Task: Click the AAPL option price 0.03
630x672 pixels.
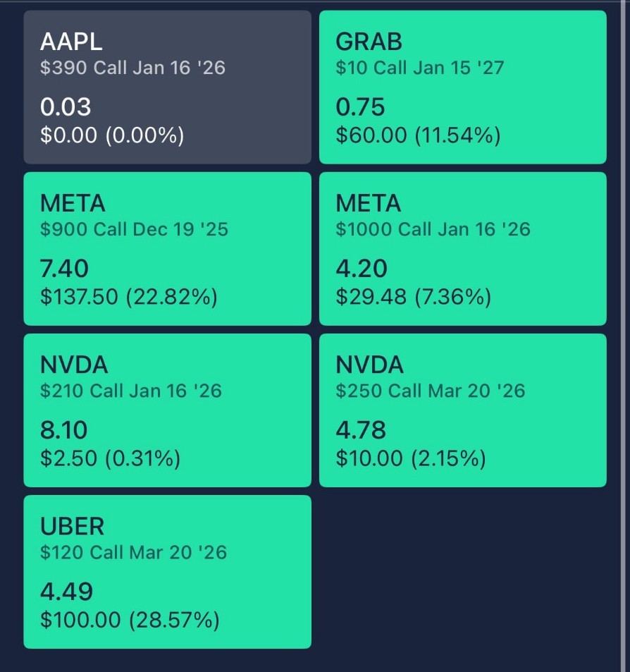Action: [x=66, y=106]
